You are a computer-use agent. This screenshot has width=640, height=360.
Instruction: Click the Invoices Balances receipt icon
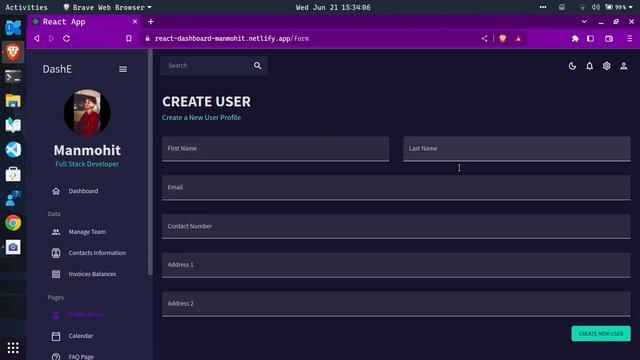tap(56, 274)
